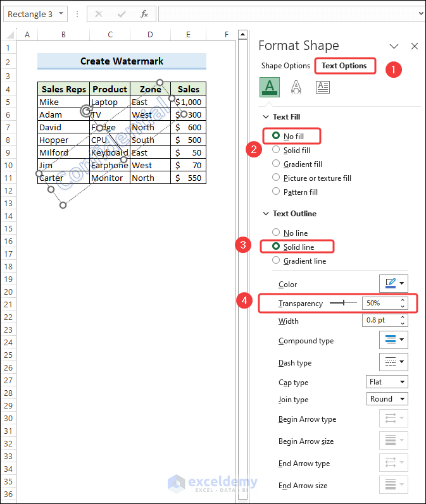Select the Gradient fill option
The height and width of the screenshot is (504, 426).
tap(297, 164)
